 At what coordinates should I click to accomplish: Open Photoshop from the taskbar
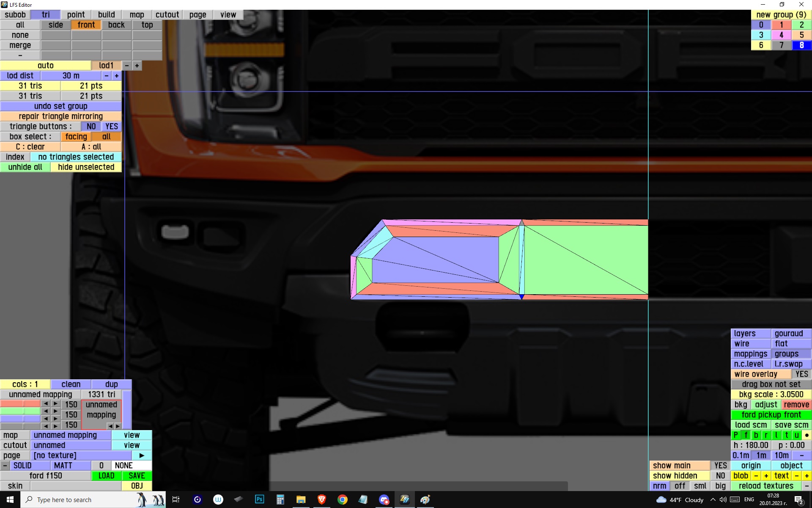coord(259,500)
